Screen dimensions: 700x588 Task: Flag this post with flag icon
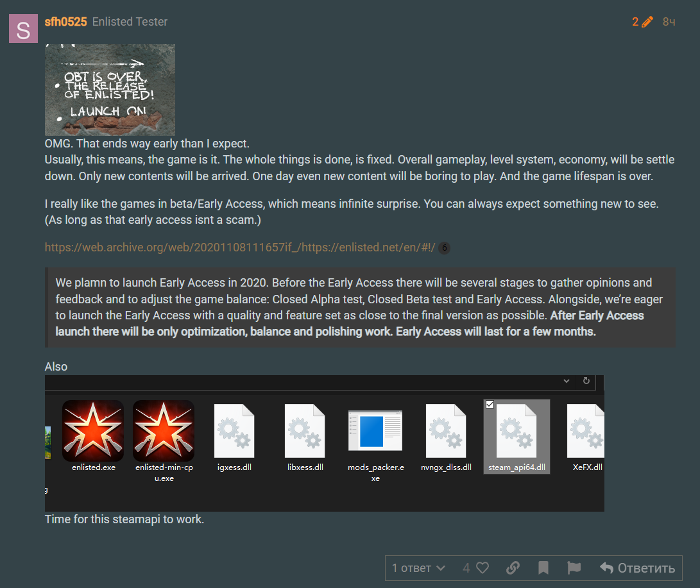tap(574, 567)
